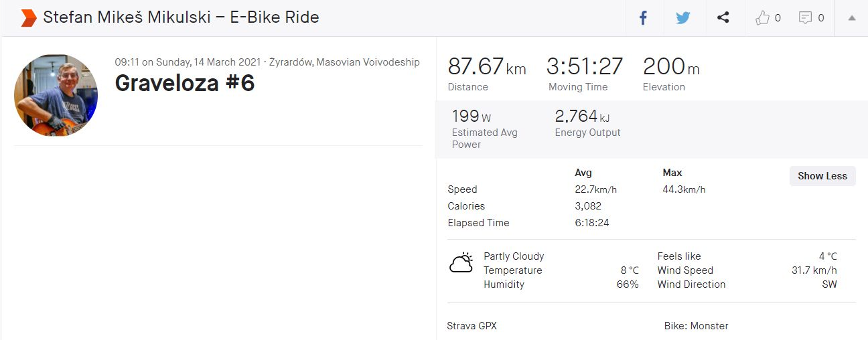Select the 3:51:27 moving time stat

point(585,67)
